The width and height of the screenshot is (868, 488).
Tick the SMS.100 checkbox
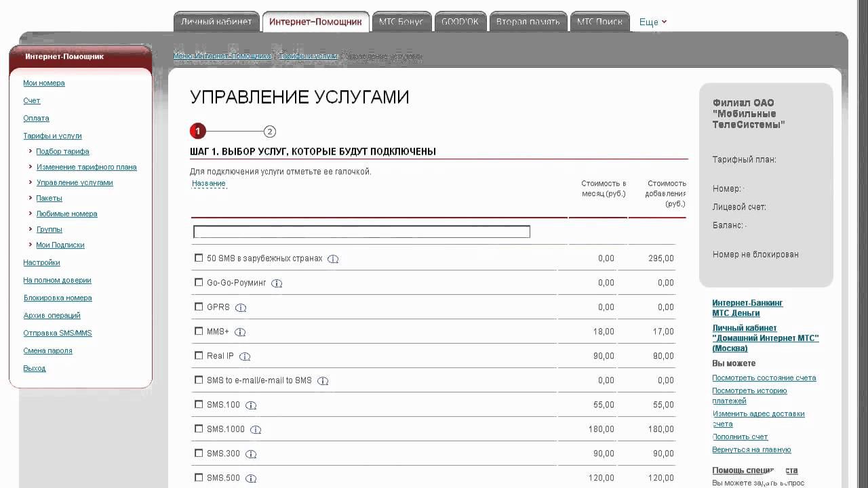coord(199,404)
